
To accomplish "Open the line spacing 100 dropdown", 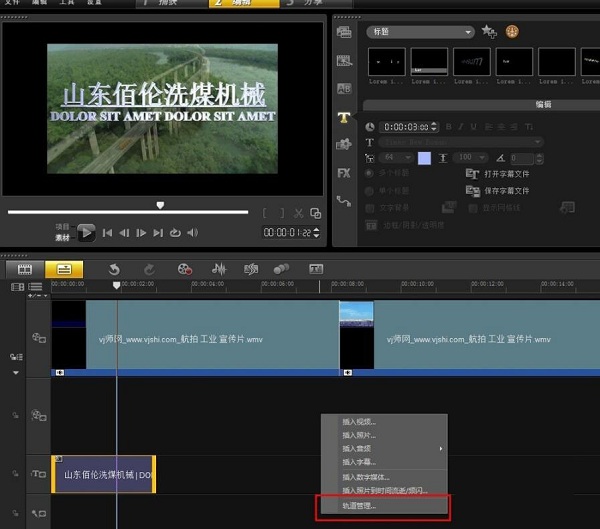I will pyautogui.click(x=470, y=157).
